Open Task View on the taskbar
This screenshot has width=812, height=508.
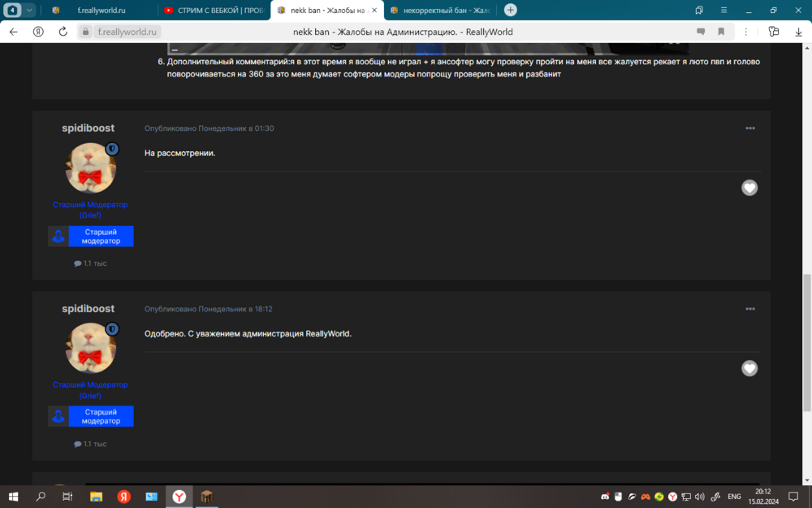tap(67, 497)
